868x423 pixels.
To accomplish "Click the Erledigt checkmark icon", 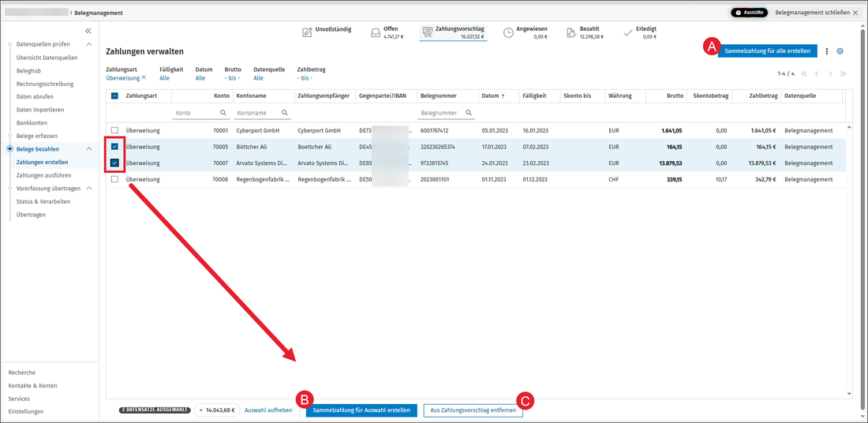I will click(628, 32).
